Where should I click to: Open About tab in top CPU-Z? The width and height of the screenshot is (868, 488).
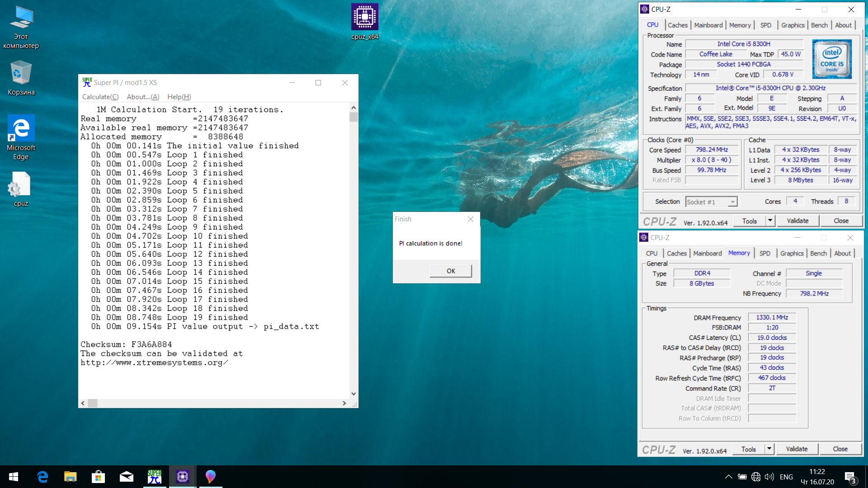(843, 25)
